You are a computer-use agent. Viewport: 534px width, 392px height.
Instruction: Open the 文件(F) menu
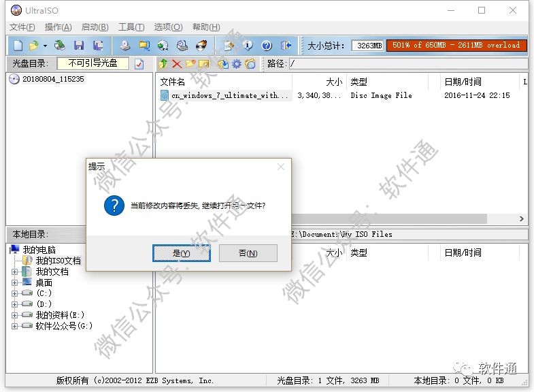pyautogui.click(x=22, y=27)
